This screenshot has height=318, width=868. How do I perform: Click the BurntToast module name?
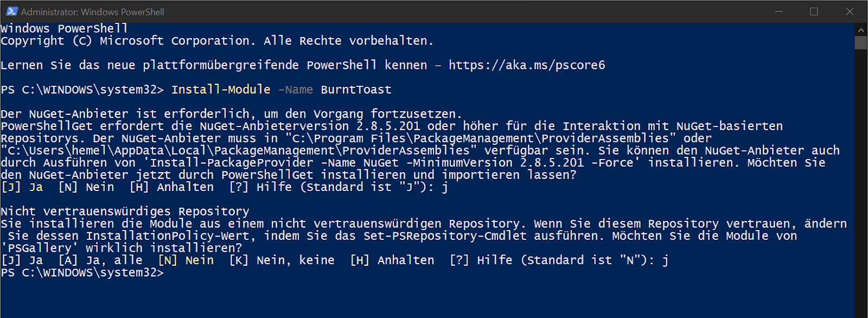[x=355, y=90]
